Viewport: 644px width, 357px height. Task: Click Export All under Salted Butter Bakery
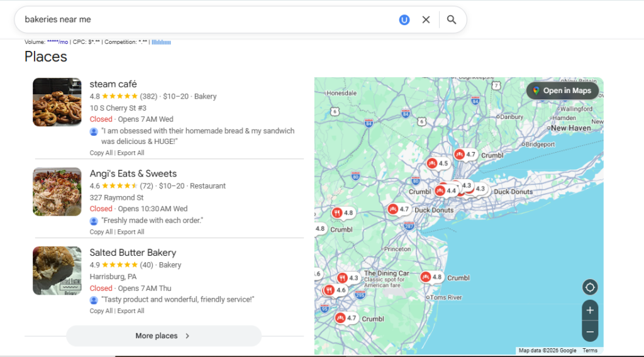coord(131,311)
